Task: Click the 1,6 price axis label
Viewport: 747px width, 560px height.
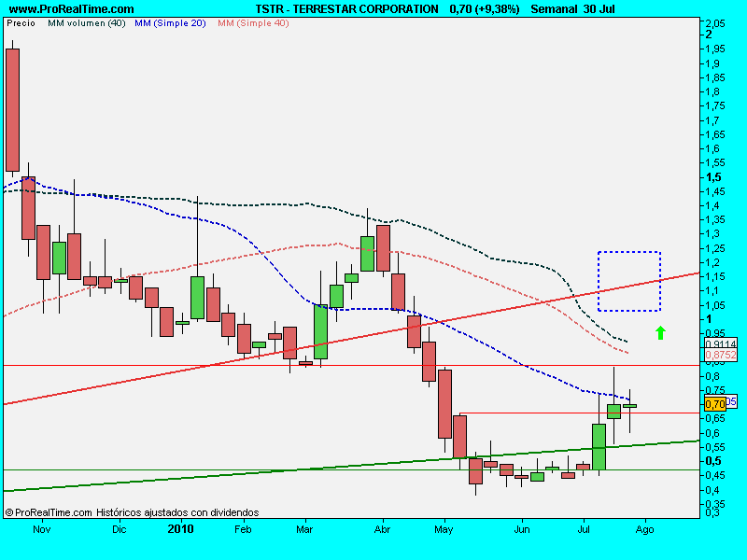Action: click(x=713, y=148)
